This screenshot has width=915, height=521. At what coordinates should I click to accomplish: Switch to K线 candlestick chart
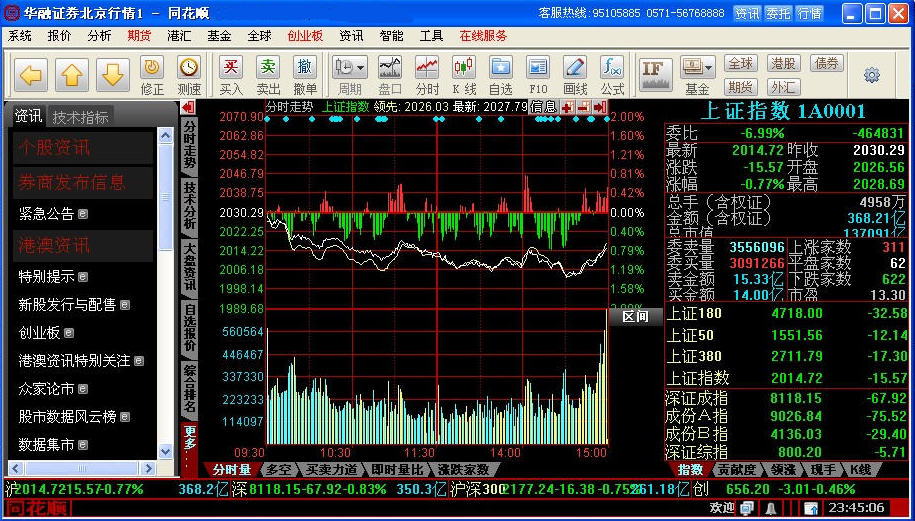[464, 76]
